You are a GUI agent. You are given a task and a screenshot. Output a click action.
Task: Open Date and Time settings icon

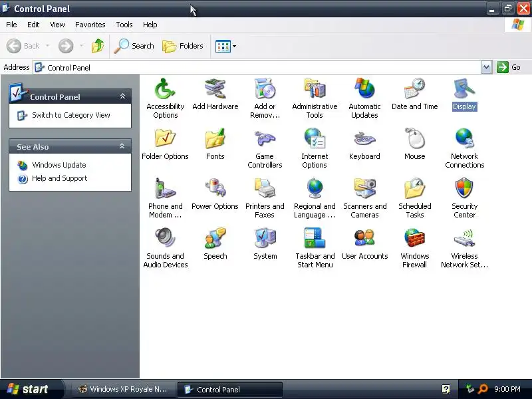coord(414,88)
